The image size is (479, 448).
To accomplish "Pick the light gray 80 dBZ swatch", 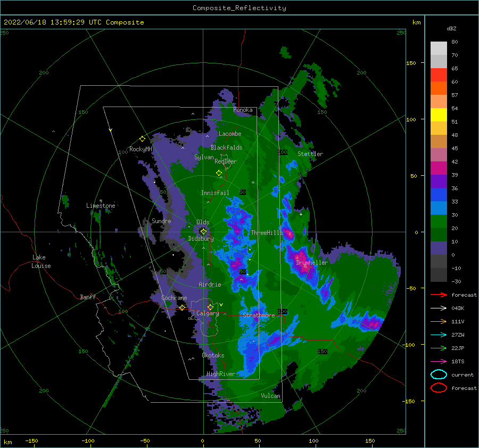I will (439, 48).
